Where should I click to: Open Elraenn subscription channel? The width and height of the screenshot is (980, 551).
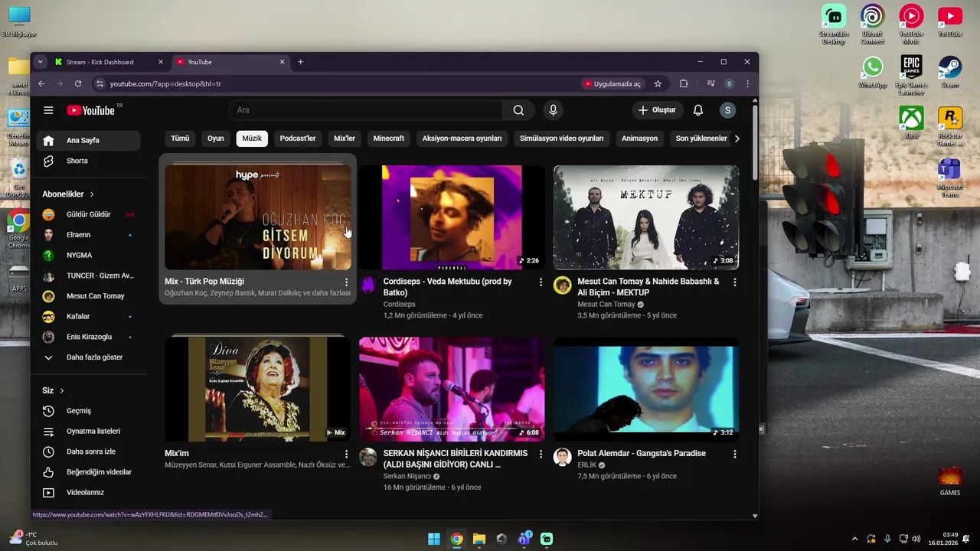[x=87, y=235]
